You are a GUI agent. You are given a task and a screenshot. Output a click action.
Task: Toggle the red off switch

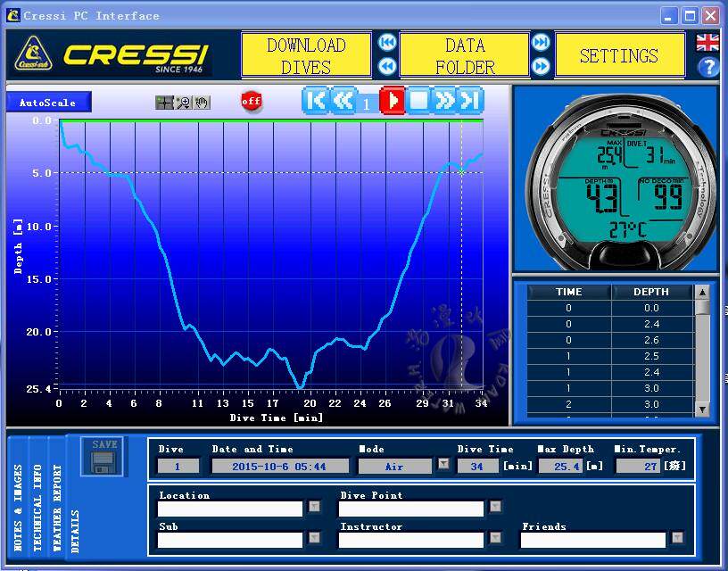coord(252,101)
